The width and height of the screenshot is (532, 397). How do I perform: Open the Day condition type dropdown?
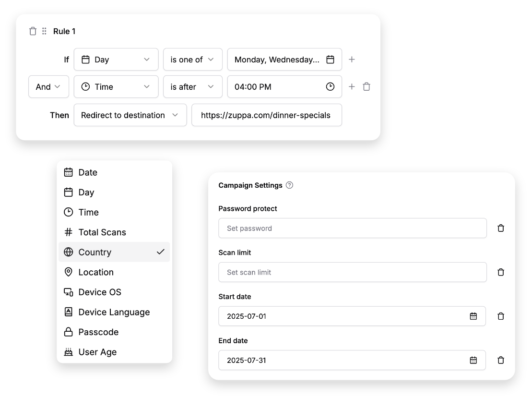click(x=116, y=60)
